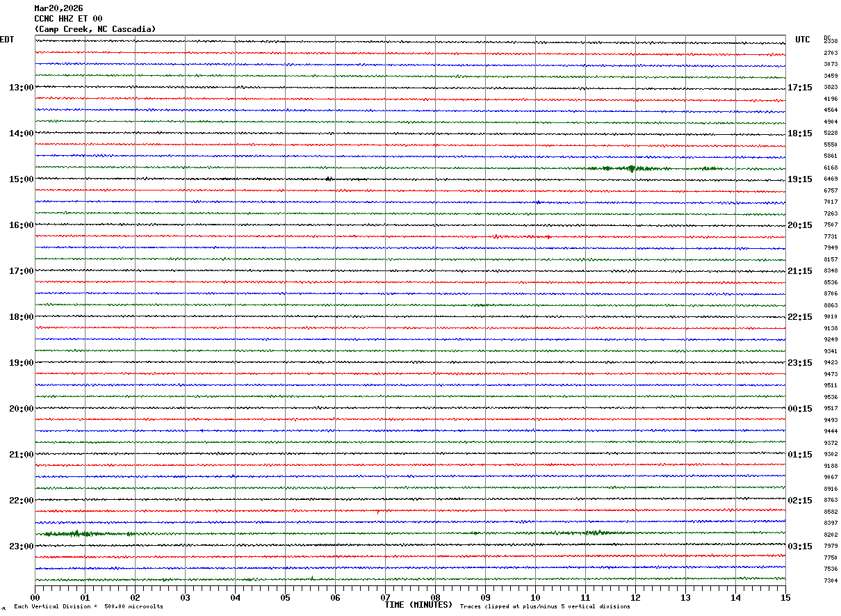Click the DC offset value 9010

[831, 317]
